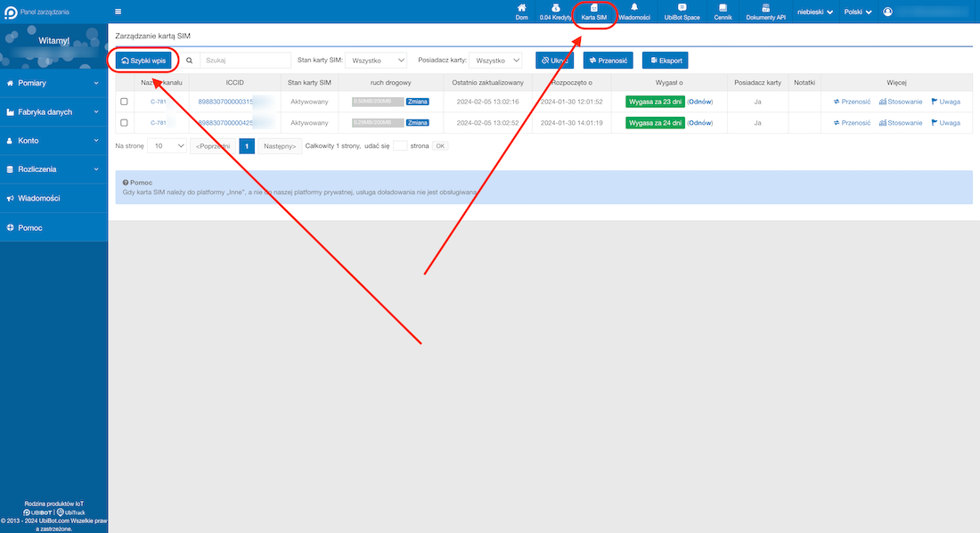Open ICCID 898830700000315 link

tap(225, 102)
